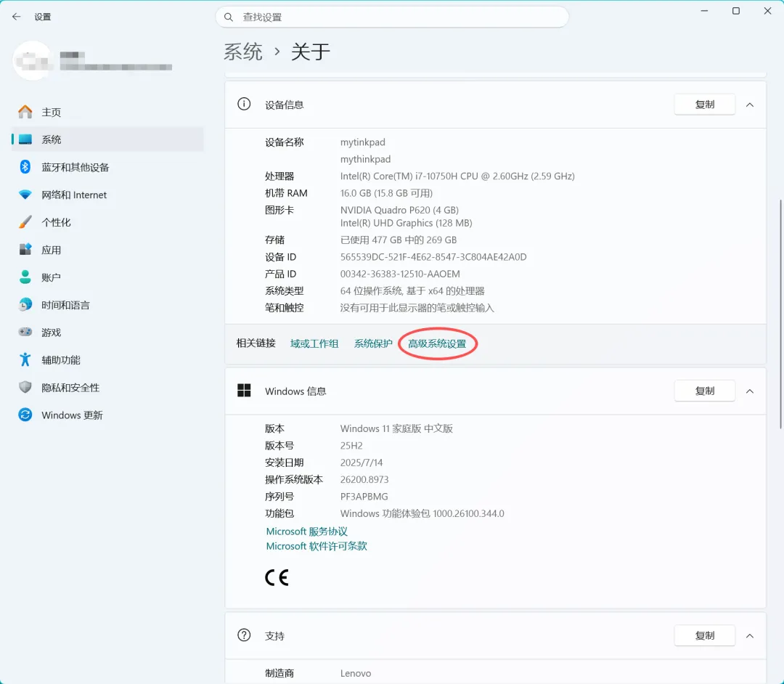Image resolution: width=784 pixels, height=684 pixels.
Task: Click NVIDIA Quadro P620 text
Action: [399, 210]
